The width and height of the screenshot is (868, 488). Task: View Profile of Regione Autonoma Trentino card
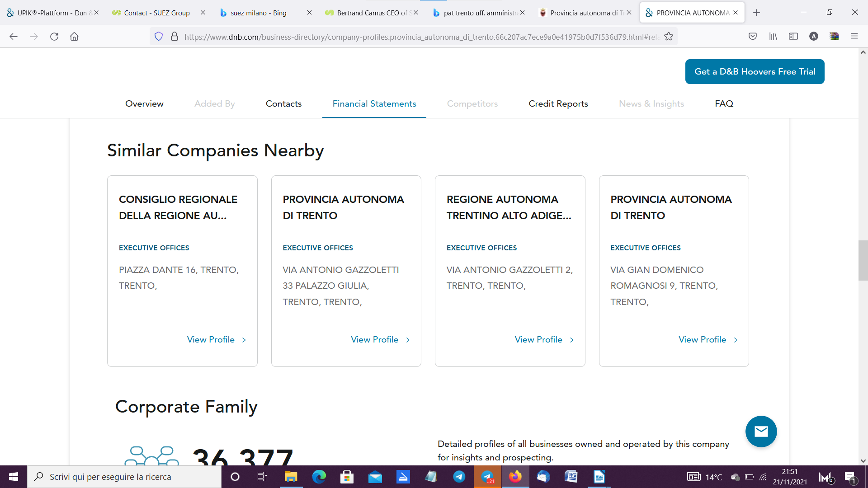coord(544,340)
